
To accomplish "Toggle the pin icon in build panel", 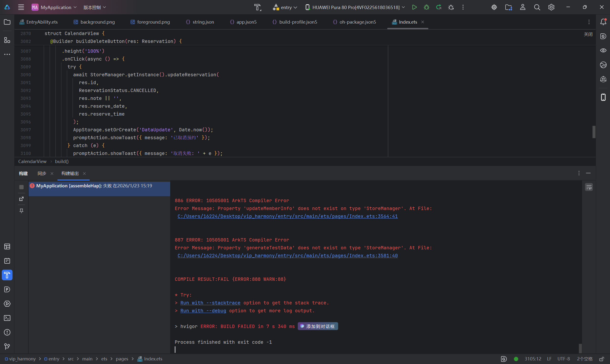I will point(21,211).
